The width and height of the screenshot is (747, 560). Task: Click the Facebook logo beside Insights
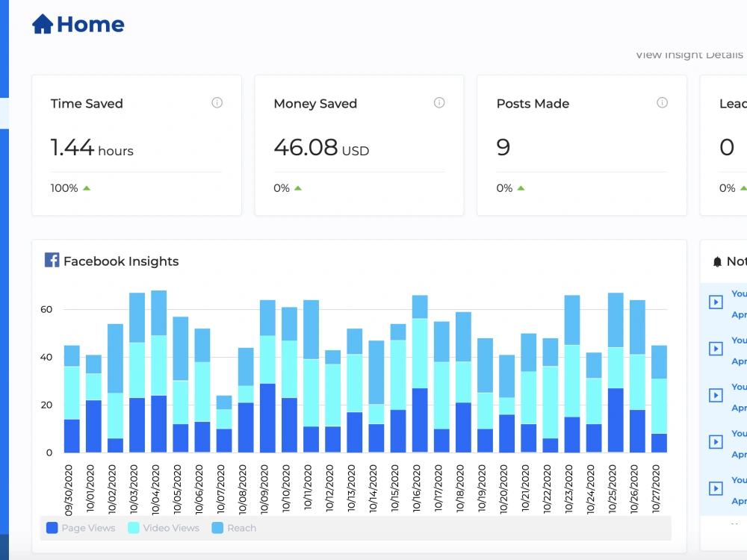pyautogui.click(x=52, y=260)
